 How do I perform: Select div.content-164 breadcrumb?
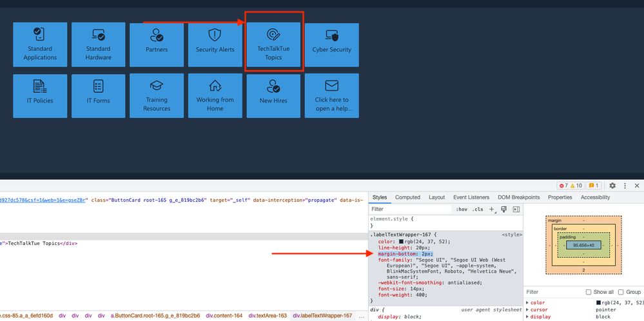[x=224, y=316]
